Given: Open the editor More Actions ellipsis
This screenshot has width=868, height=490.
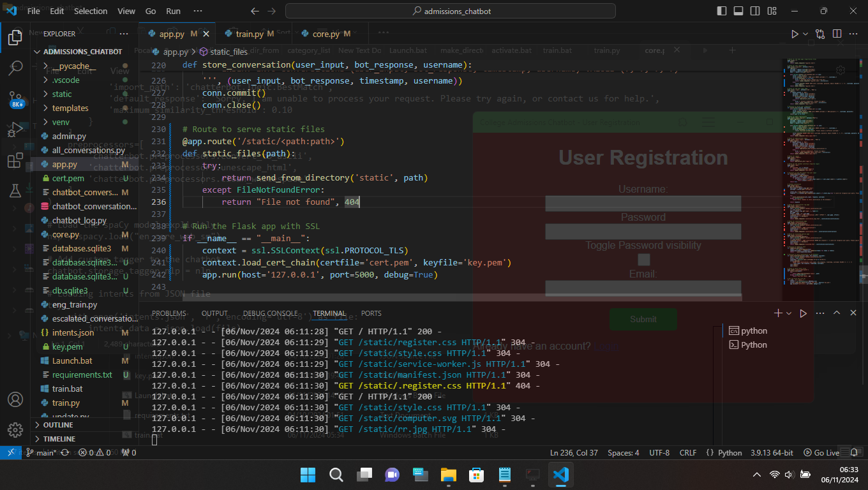Looking at the screenshot, I should [x=853, y=34].
